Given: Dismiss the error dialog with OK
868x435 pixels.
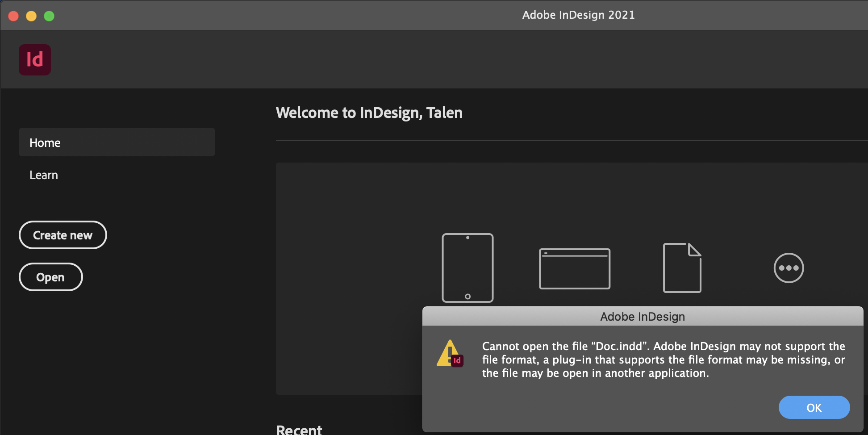Looking at the screenshot, I should coord(814,407).
